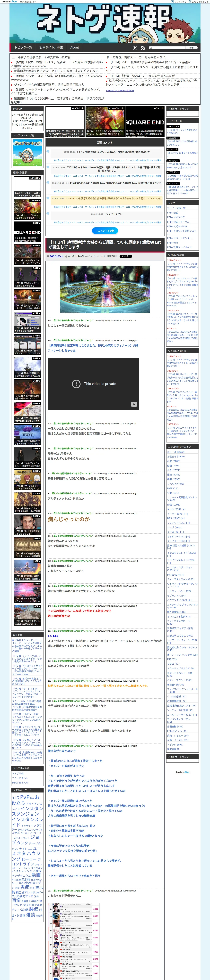The width and height of the screenshot is (210, 980).
Task: Open the 記事タイトル募集 nav menu item
Action: pyautogui.click(x=51, y=48)
